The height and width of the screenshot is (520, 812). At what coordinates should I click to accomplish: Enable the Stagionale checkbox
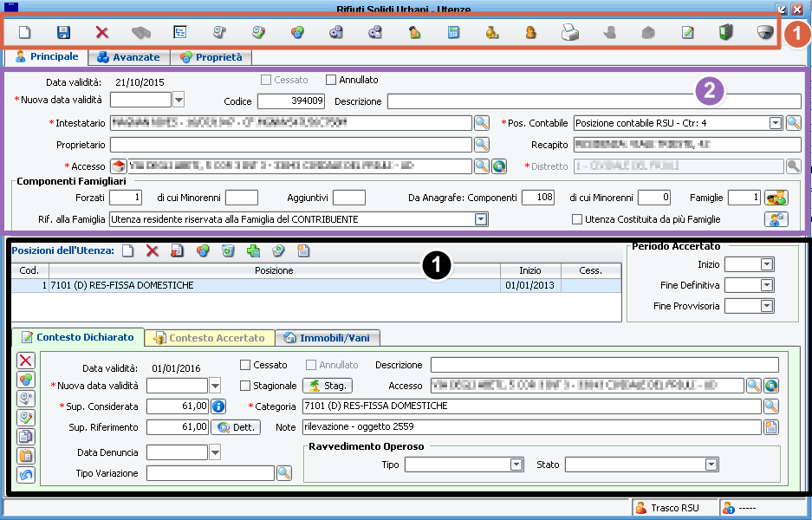(x=245, y=386)
